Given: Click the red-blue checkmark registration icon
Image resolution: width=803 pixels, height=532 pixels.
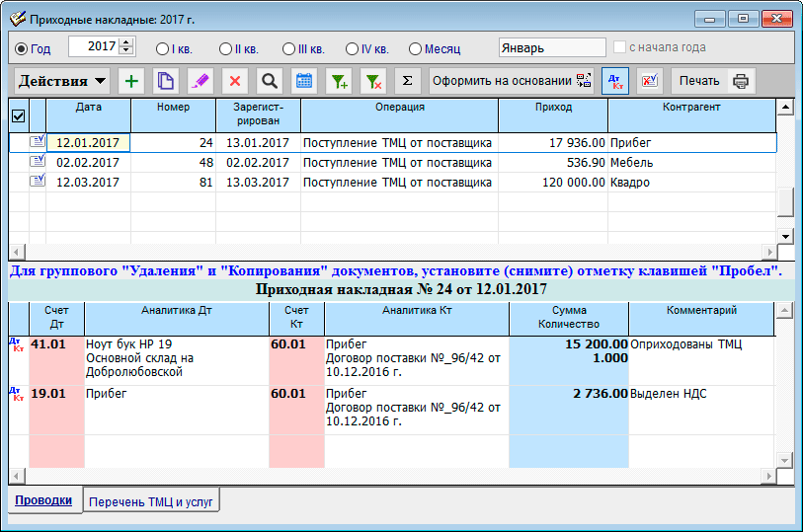Looking at the screenshot, I should 650,81.
